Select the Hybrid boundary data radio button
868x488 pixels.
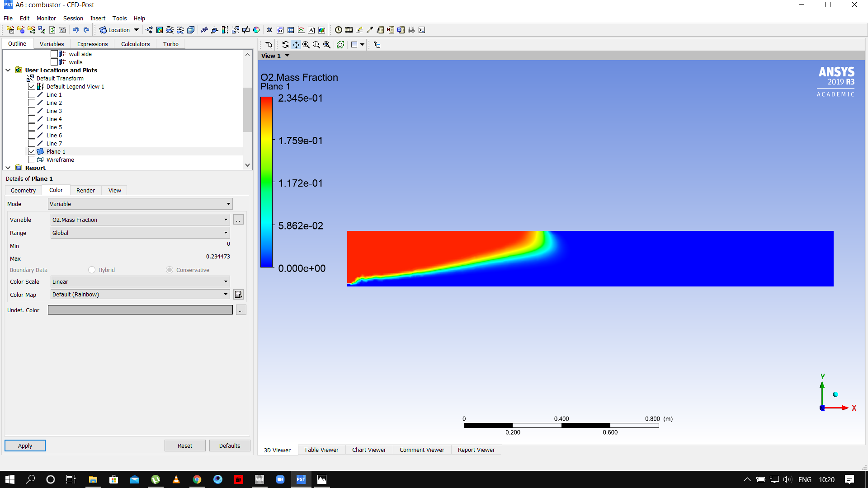[x=92, y=270]
